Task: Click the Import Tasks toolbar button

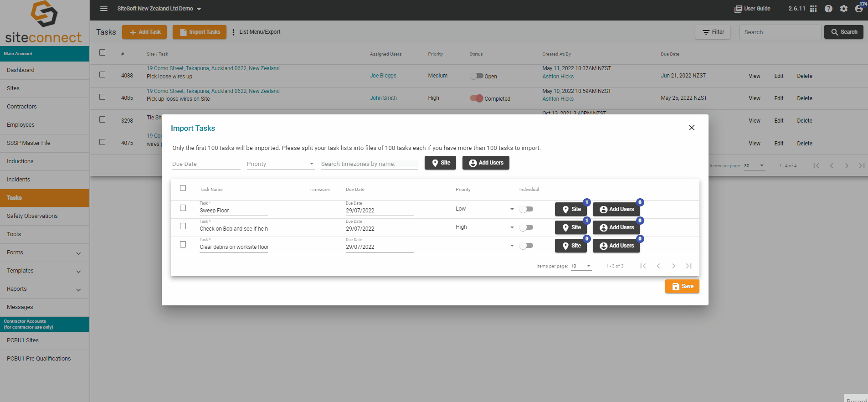Action: coord(200,32)
